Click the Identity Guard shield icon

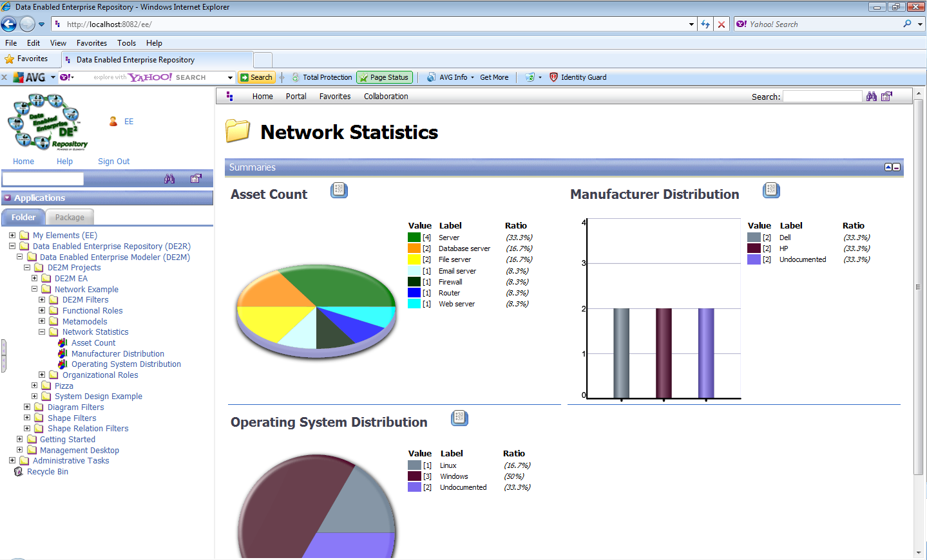coord(553,77)
